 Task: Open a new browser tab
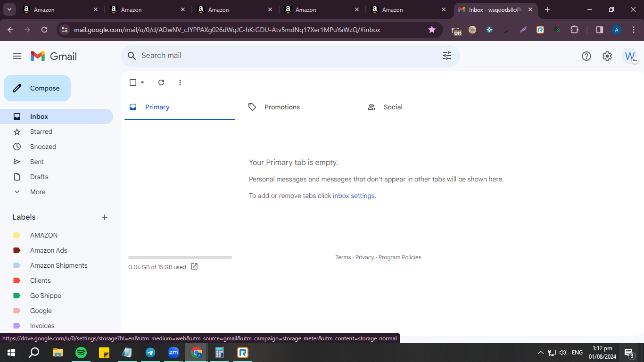(547, 9)
